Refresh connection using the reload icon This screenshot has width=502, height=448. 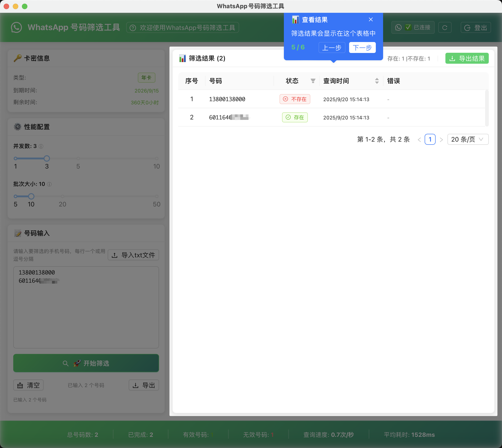pos(445,27)
